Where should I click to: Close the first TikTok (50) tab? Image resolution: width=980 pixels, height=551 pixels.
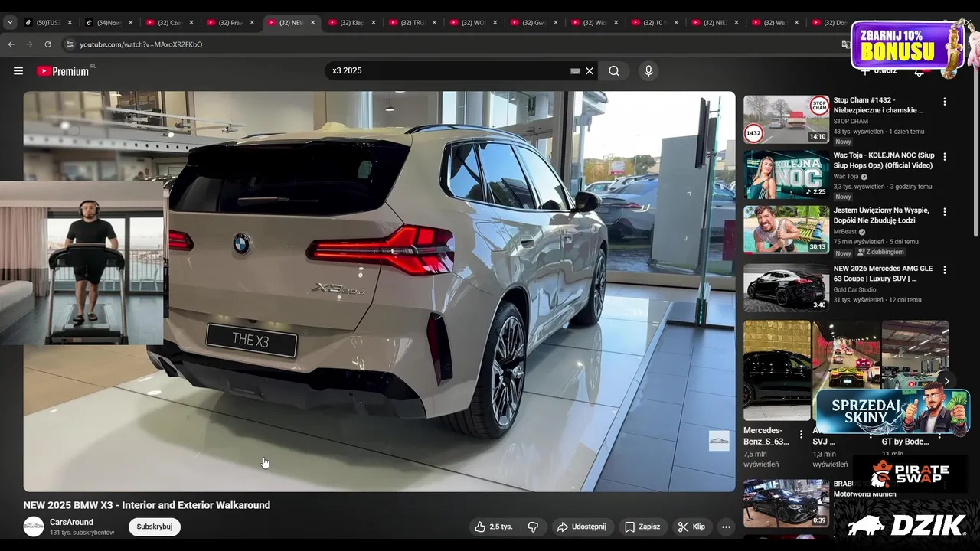[x=69, y=23]
